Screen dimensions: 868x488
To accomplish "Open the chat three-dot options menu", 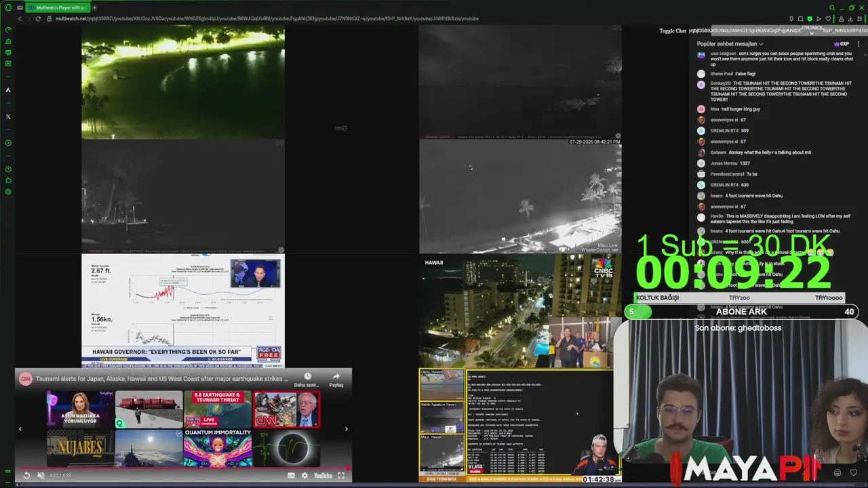I will click(859, 44).
